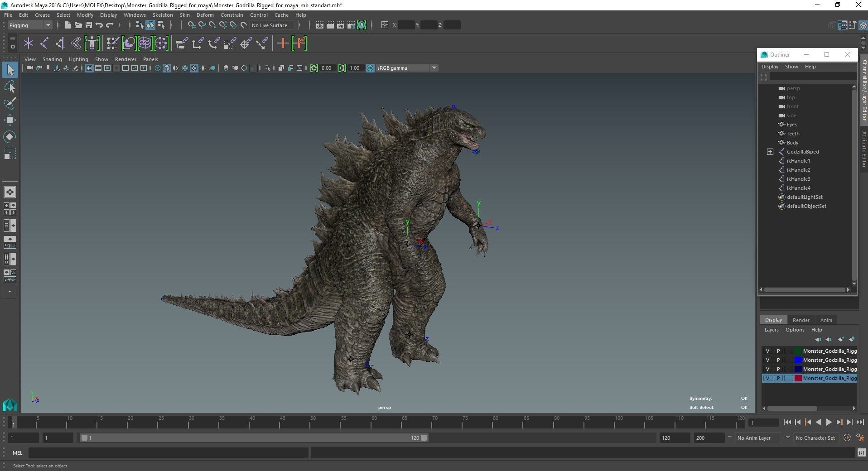This screenshot has width=868, height=471.
Task: Open the Script Editor icon
Action: click(x=861, y=452)
